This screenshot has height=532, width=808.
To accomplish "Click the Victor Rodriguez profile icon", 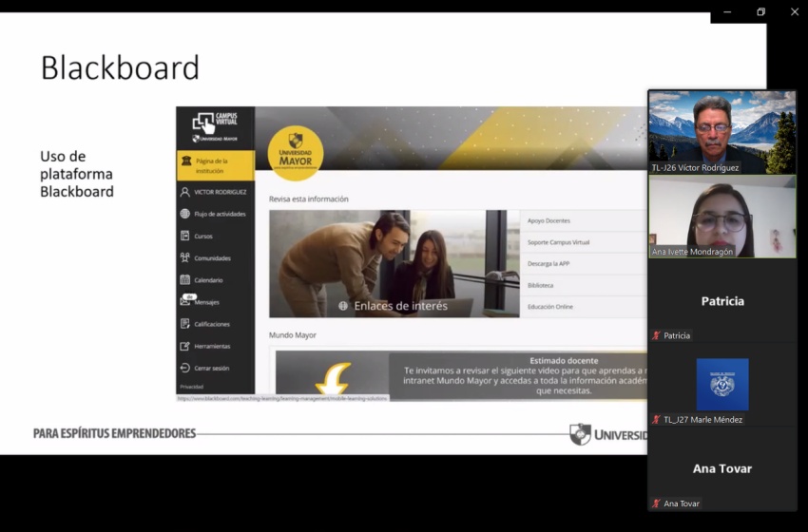I will pos(185,192).
